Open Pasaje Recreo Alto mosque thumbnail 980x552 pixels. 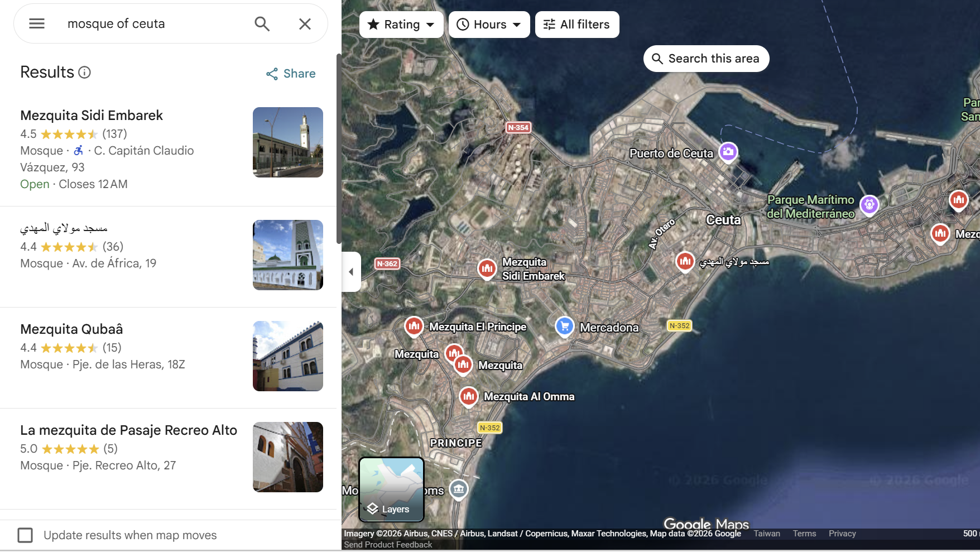click(x=288, y=457)
